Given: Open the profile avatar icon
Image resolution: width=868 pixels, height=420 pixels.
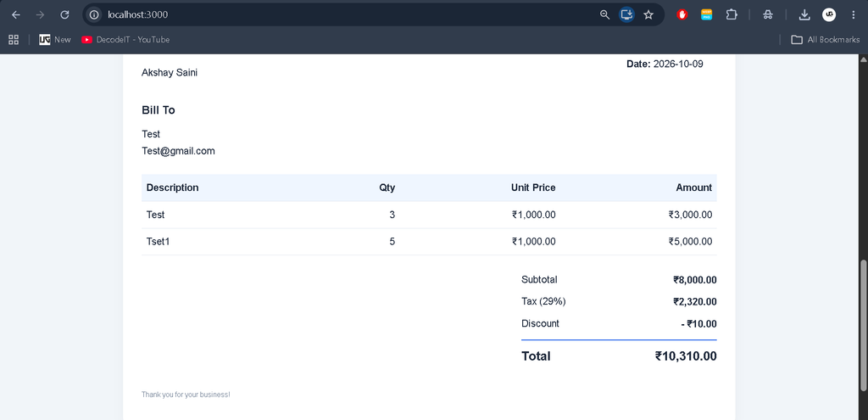Looking at the screenshot, I should pyautogui.click(x=829, y=15).
